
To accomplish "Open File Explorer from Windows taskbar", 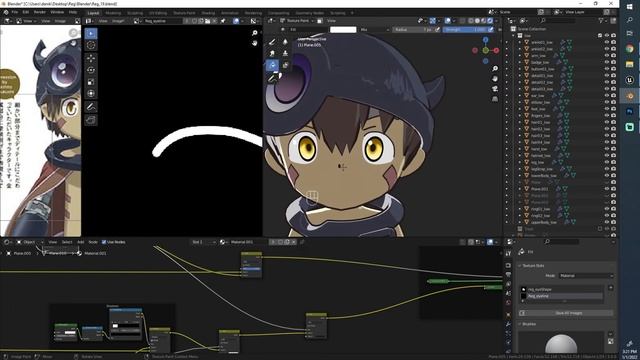I will [x=630, y=64].
